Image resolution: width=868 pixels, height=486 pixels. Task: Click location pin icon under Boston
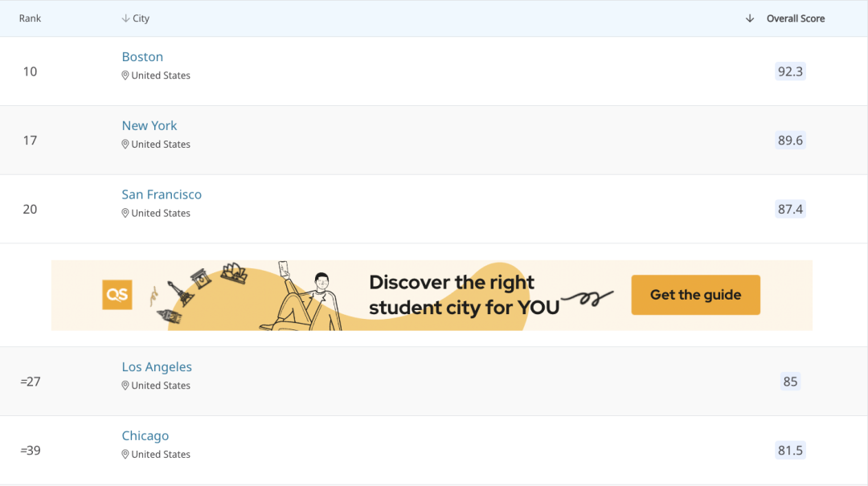125,76
